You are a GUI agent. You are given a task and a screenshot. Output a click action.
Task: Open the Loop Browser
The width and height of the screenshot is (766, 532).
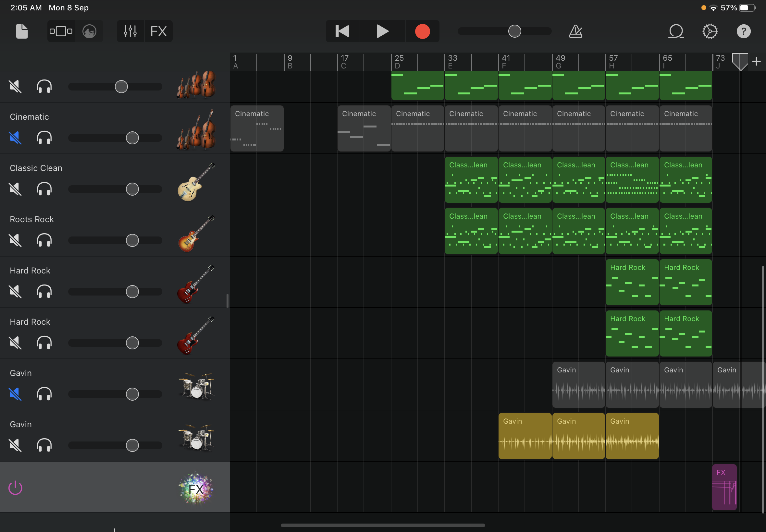[676, 31]
